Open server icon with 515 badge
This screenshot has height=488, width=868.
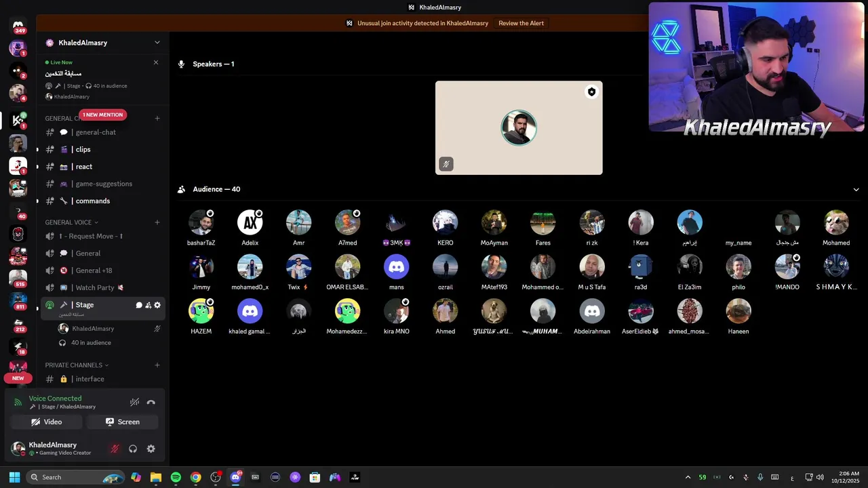coord(18,278)
